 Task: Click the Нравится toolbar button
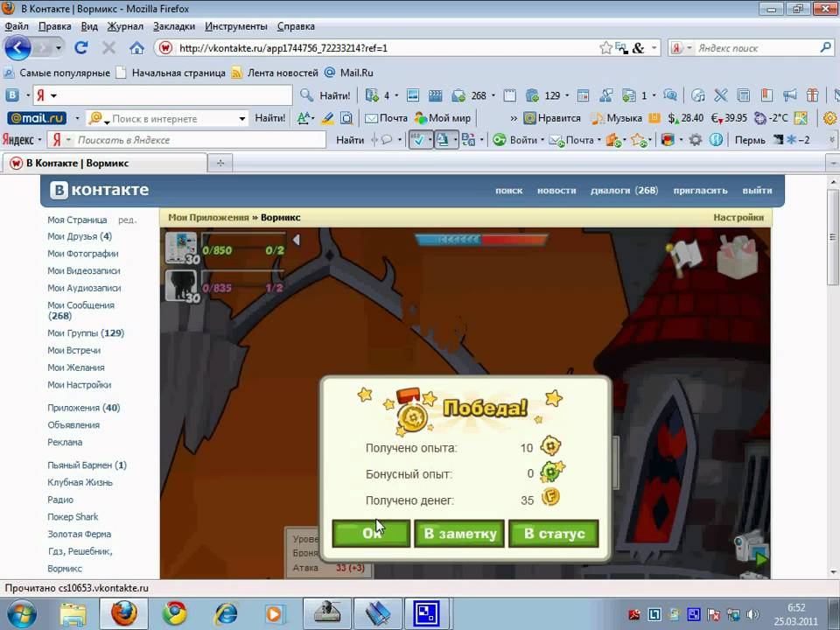click(x=552, y=118)
